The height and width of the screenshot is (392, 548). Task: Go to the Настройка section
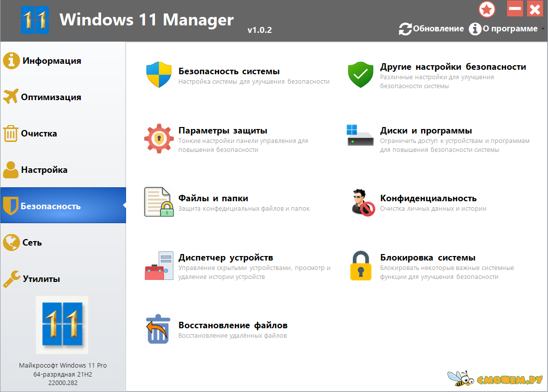tap(63, 170)
